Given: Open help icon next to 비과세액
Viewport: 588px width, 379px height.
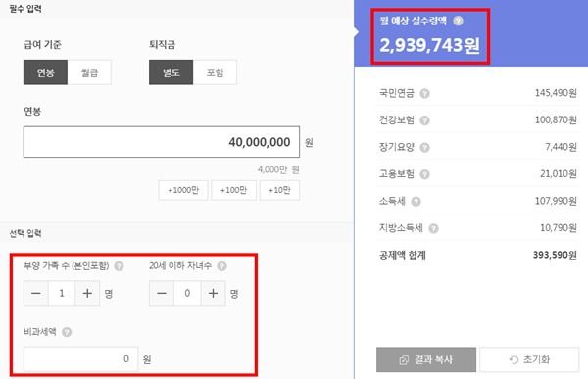Looking at the screenshot, I should (67, 332).
